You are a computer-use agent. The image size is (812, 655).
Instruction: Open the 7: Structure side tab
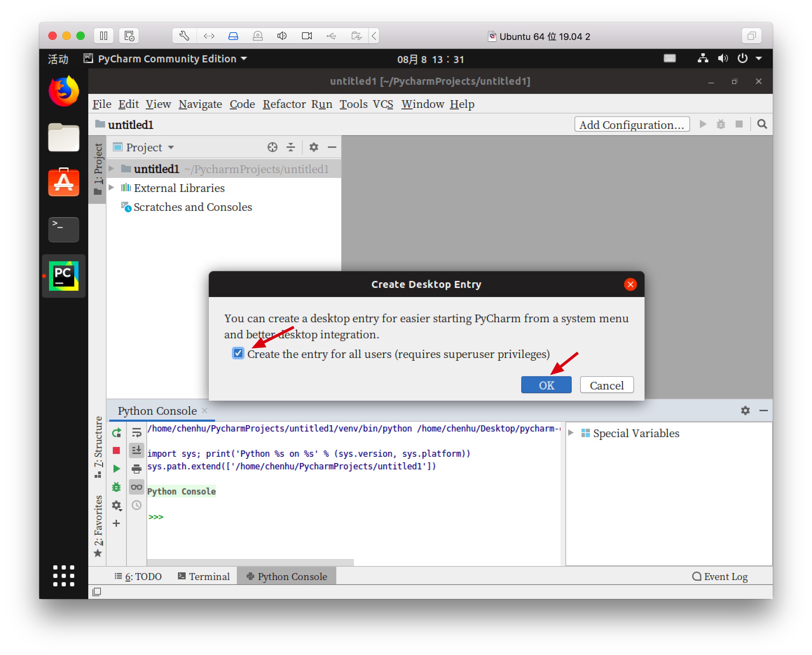[98, 447]
